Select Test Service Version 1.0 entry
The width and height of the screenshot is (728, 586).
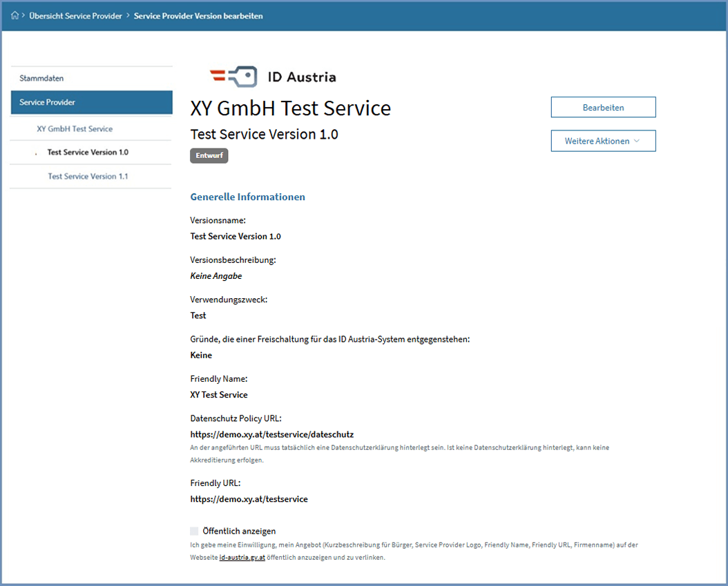tap(88, 152)
